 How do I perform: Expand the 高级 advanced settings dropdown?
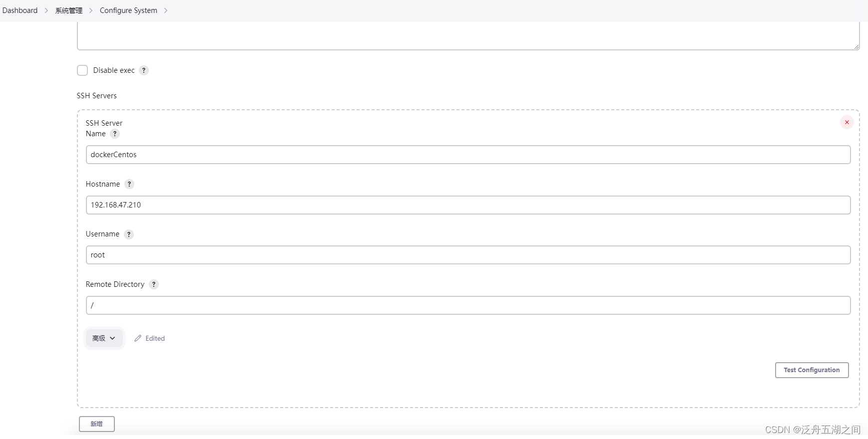pyautogui.click(x=104, y=338)
